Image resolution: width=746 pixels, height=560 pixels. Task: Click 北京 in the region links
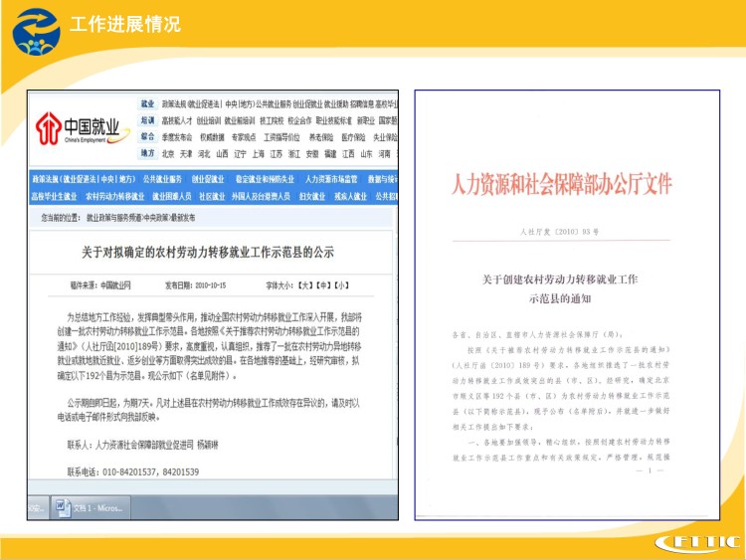point(168,154)
